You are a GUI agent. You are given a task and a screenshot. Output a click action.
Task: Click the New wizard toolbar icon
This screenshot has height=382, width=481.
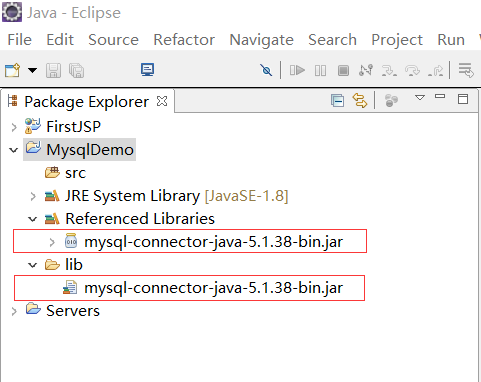(12, 70)
